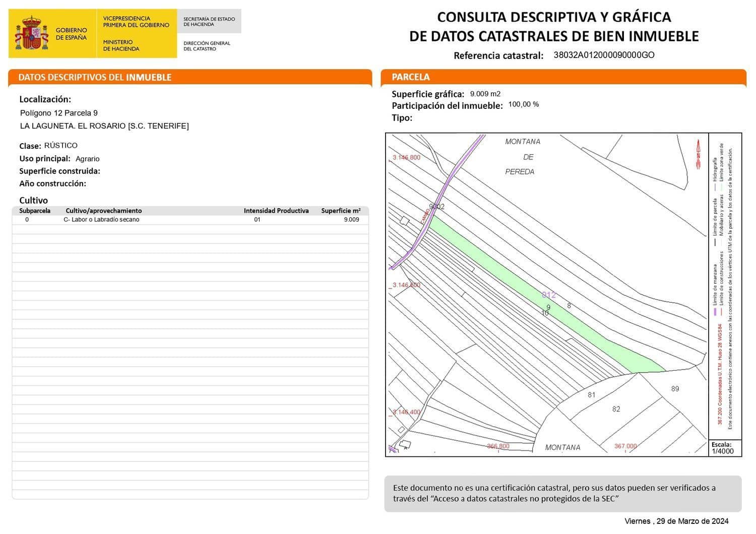756x534 pixels.
Task: Click the Cultivo/aprovechamiento column header
Action: 103,210
